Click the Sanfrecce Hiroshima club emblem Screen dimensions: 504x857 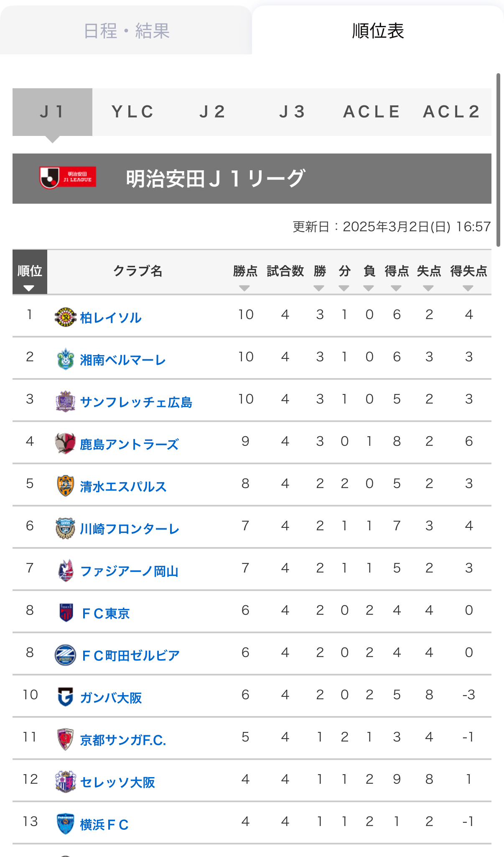66,402
